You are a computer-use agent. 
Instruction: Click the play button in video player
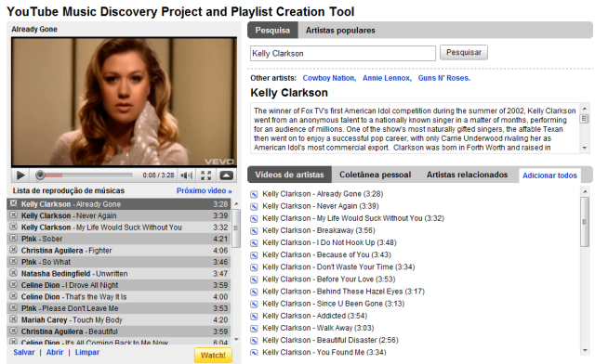tap(20, 175)
